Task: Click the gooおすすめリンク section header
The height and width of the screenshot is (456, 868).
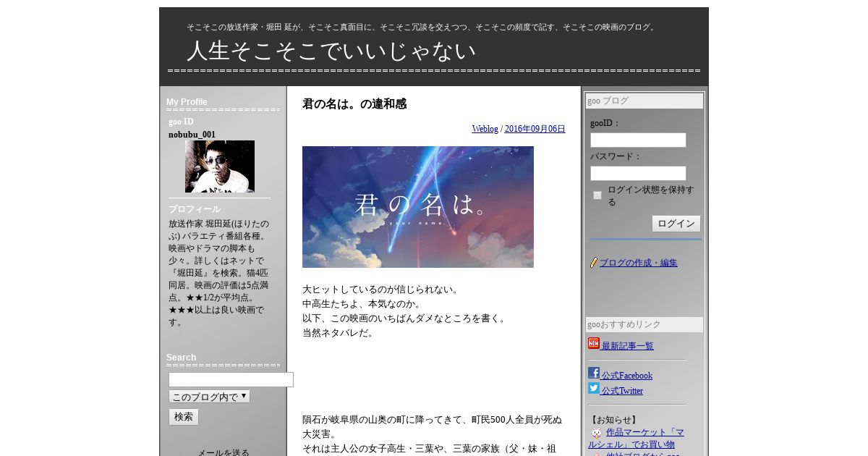Action: pyautogui.click(x=644, y=325)
